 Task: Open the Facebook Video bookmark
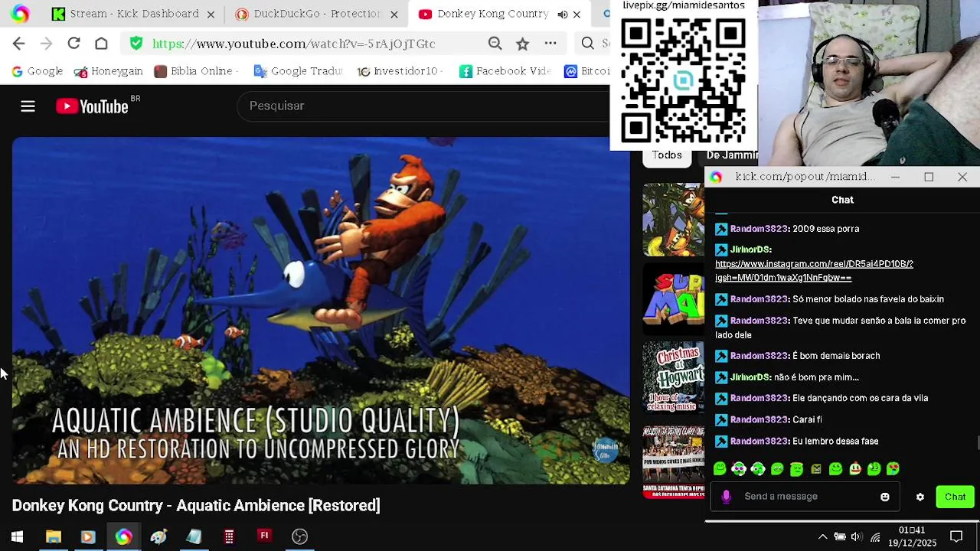click(505, 71)
